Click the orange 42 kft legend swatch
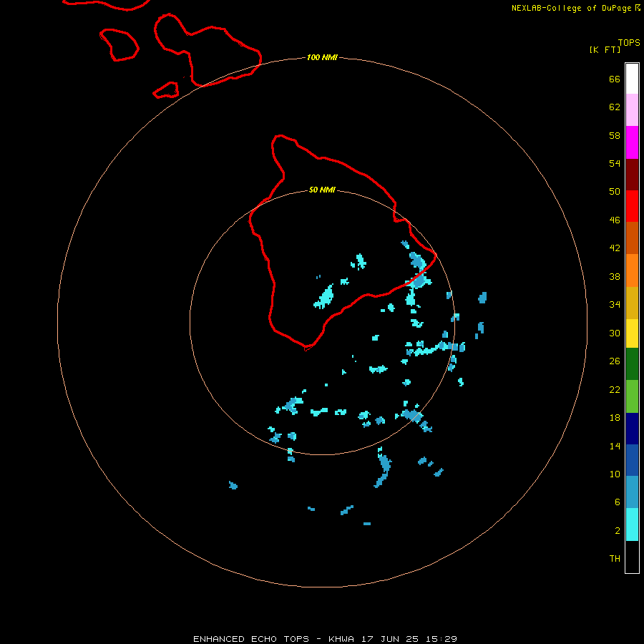This screenshot has width=644, height=644. [x=632, y=270]
